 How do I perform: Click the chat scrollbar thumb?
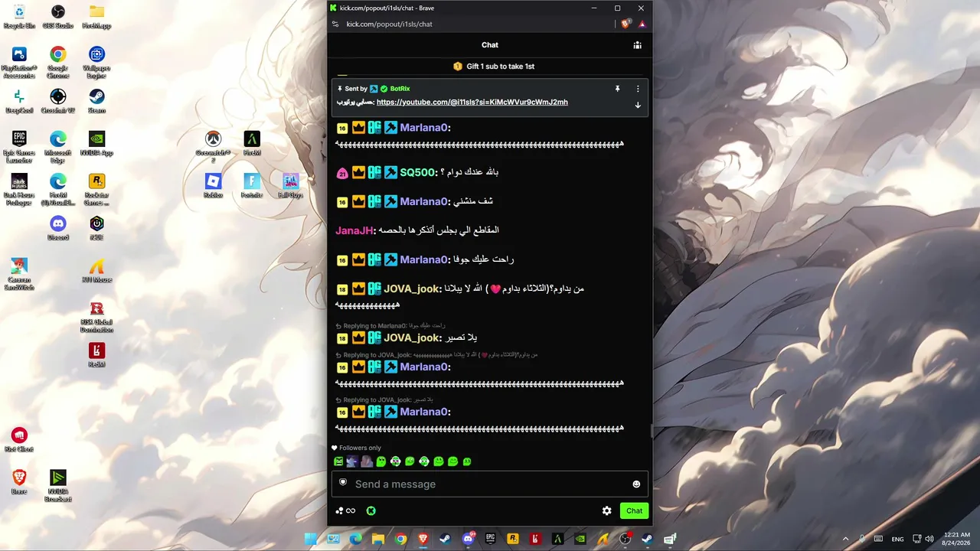pos(651,432)
